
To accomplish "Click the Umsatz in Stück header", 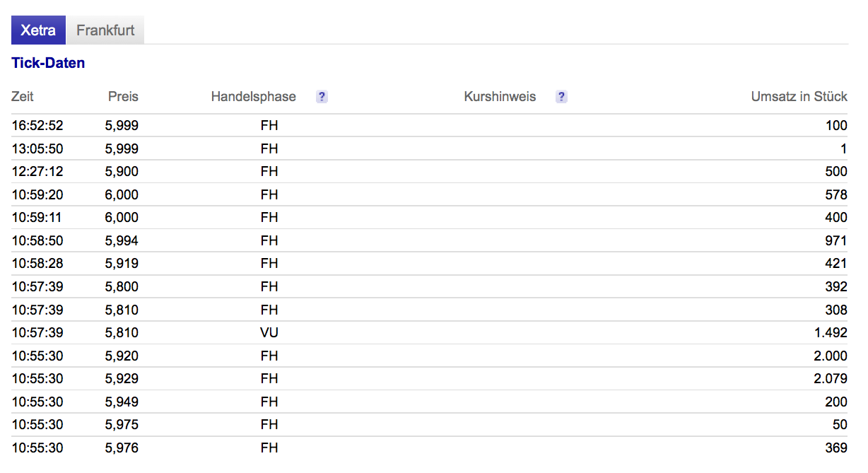I will click(x=799, y=97).
